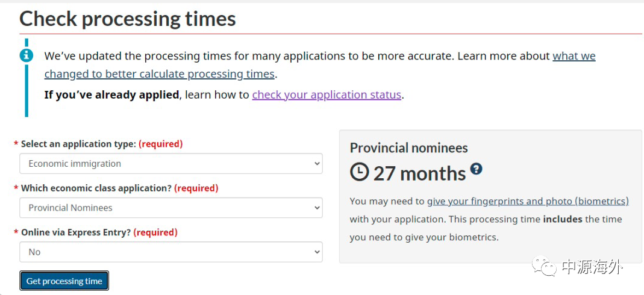Click the Online via Express Entry label
The image size is (644, 295).
click(x=76, y=232)
